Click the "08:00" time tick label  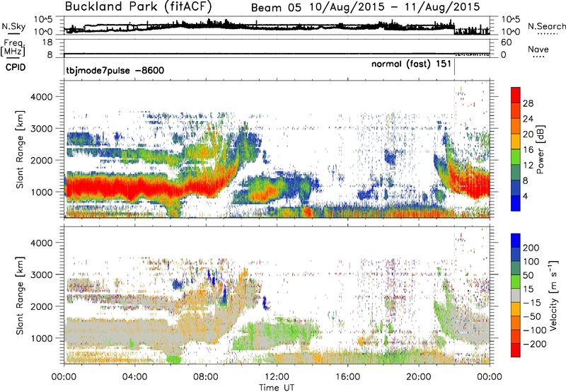[x=206, y=377]
